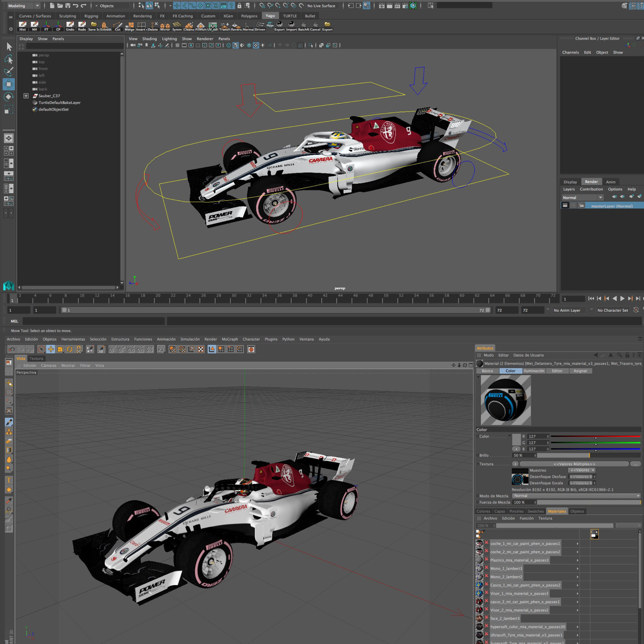
Task: Click the search magnifier in the Atributos panel
Action: click(620, 355)
